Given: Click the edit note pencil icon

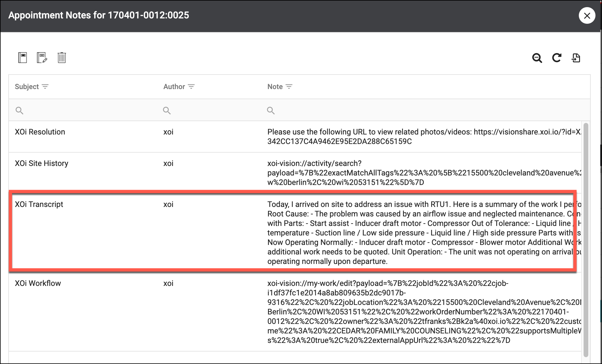Looking at the screenshot, I should pyautogui.click(x=42, y=58).
